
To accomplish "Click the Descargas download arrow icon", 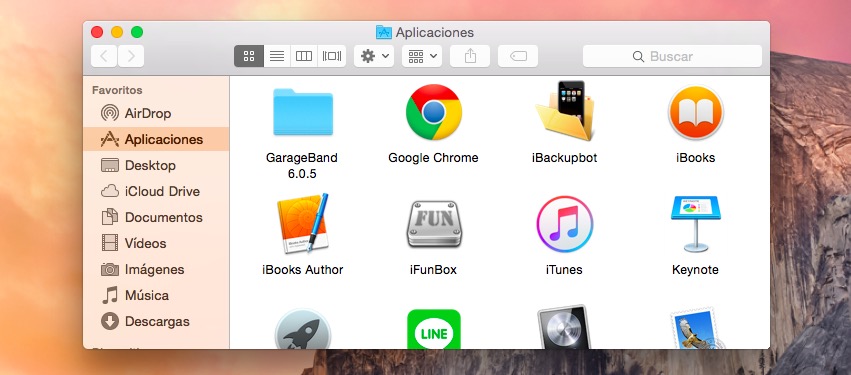I will (x=110, y=321).
